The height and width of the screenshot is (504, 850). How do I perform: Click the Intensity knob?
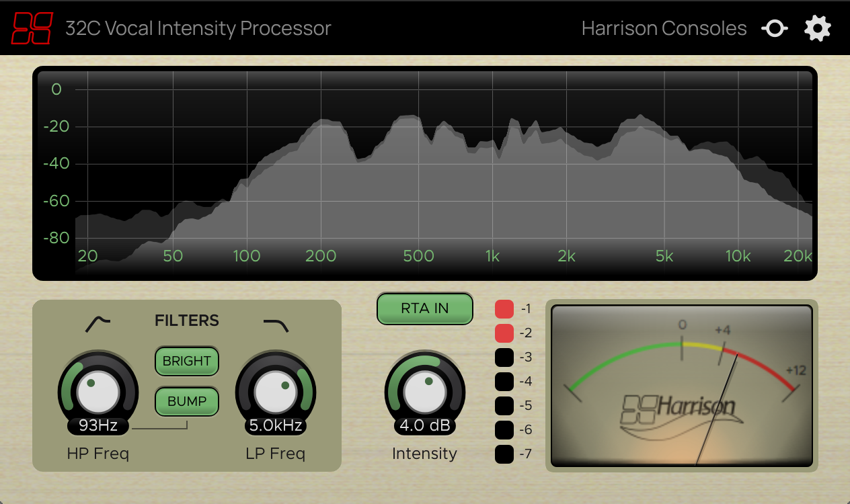tap(424, 392)
